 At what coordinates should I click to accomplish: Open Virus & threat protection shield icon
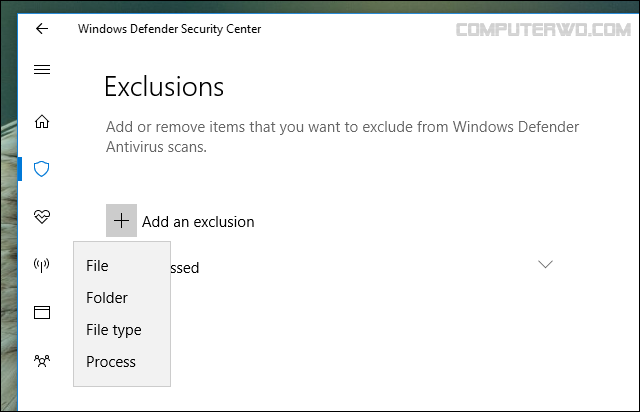(41, 169)
